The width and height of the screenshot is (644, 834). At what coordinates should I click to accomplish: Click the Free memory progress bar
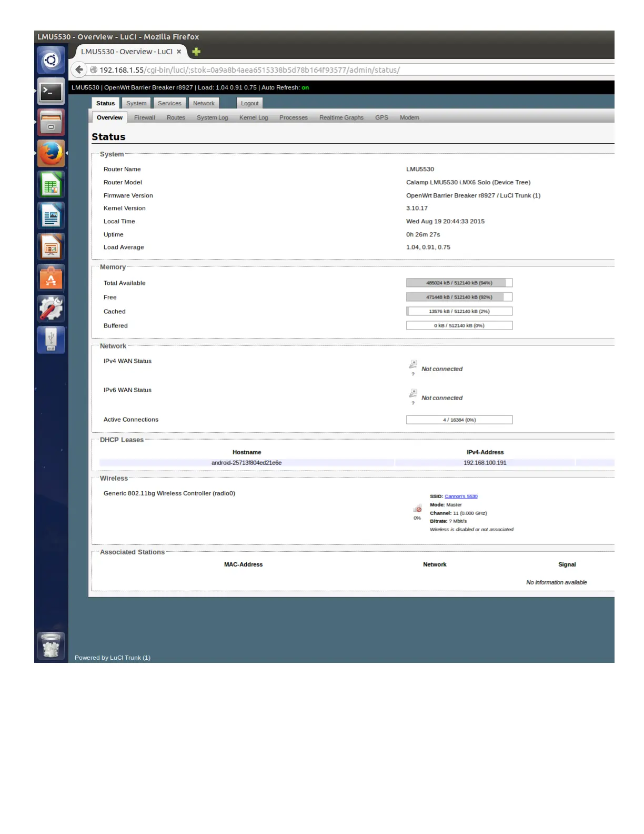click(459, 297)
